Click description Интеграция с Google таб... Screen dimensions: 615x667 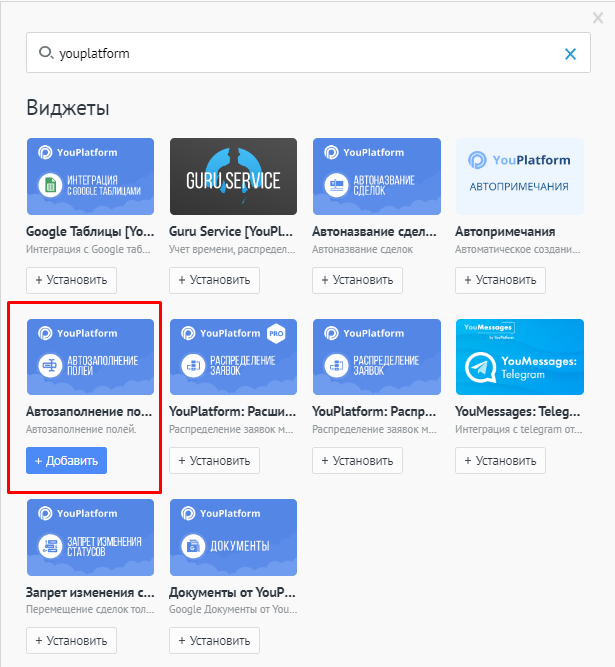click(88, 249)
